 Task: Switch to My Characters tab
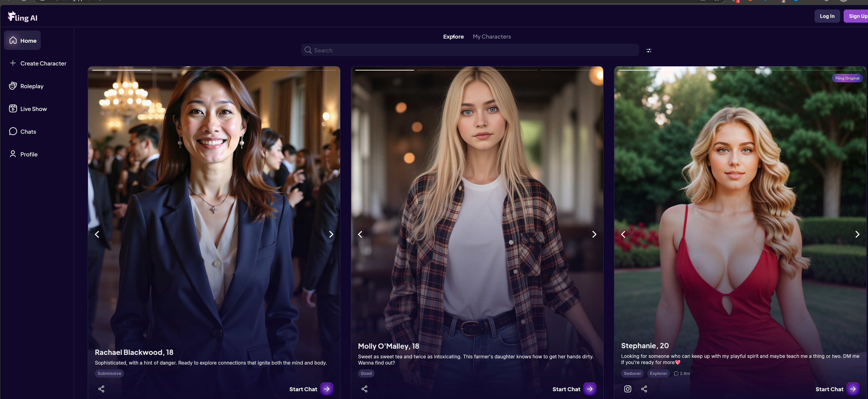click(492, 37)
